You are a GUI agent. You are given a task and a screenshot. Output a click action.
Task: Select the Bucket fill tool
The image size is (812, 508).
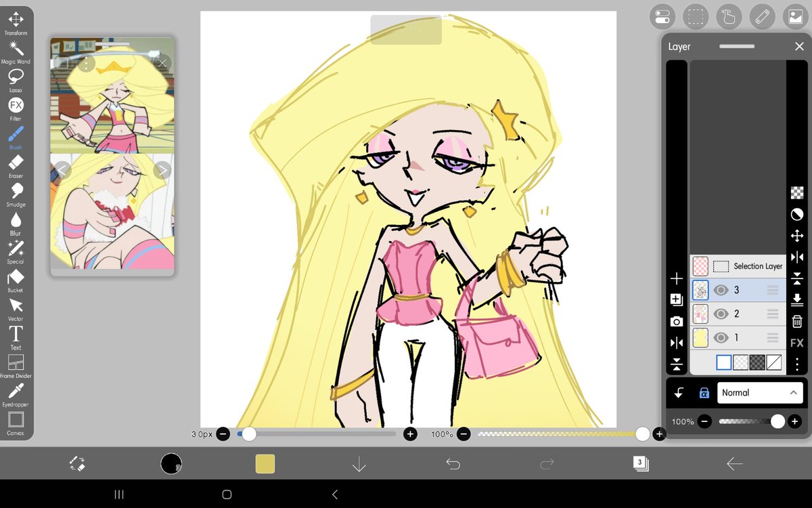(16, 280)
